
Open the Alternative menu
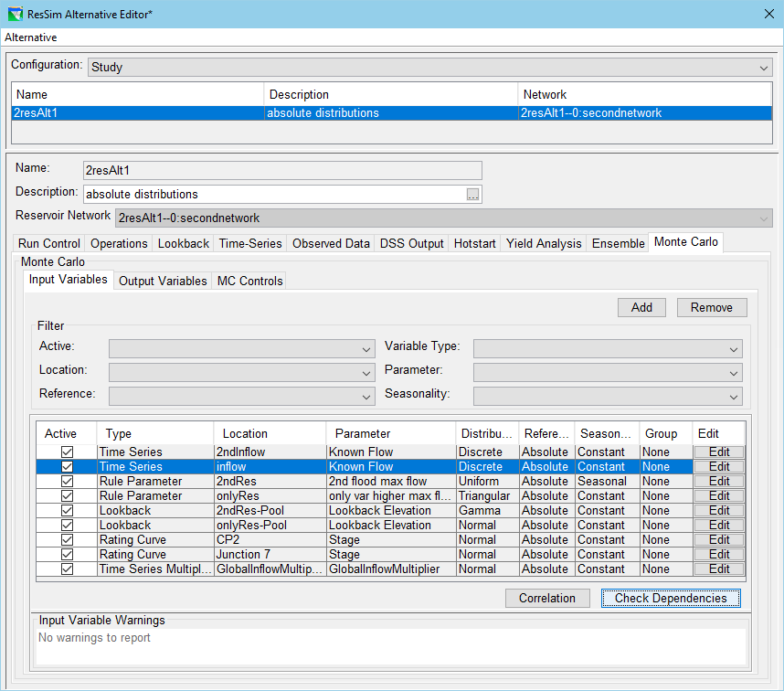click(x=31, y=37)
